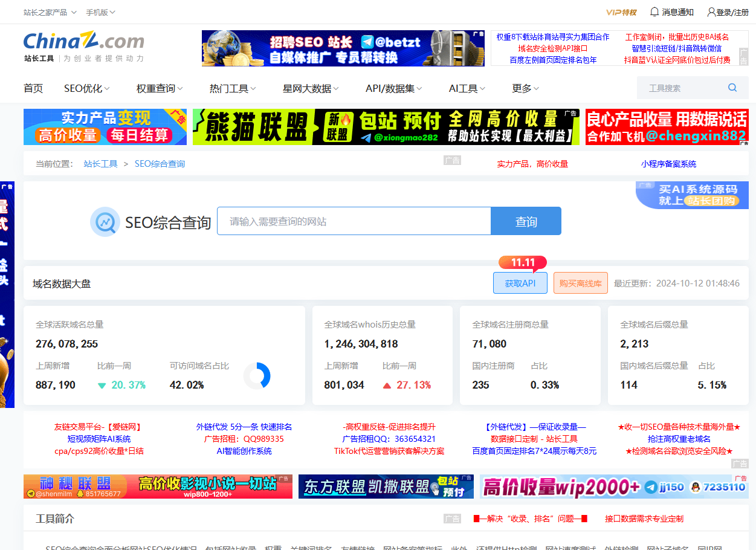Click the 接口数据需求专业定制 link
This screenshot has height=550, width=756.
point(644,519)
